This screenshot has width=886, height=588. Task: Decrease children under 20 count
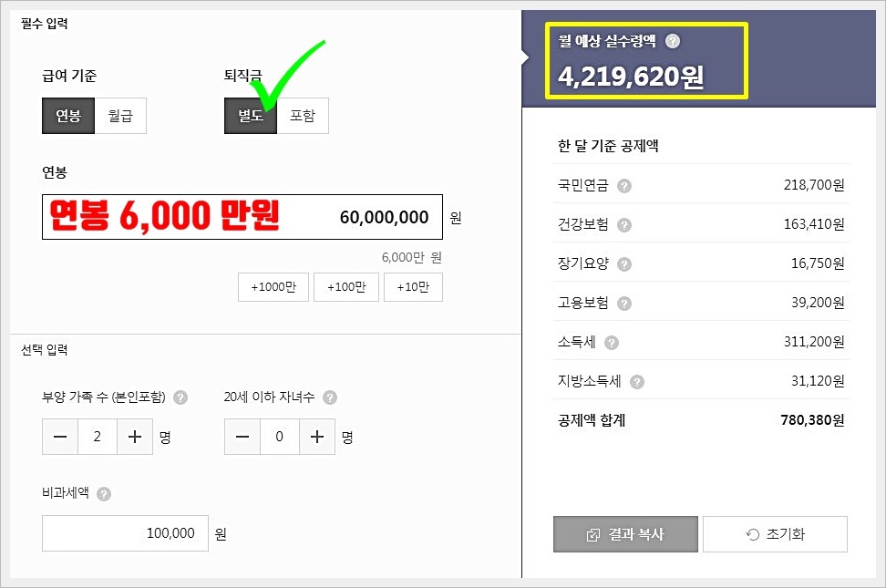click(242, 437)
